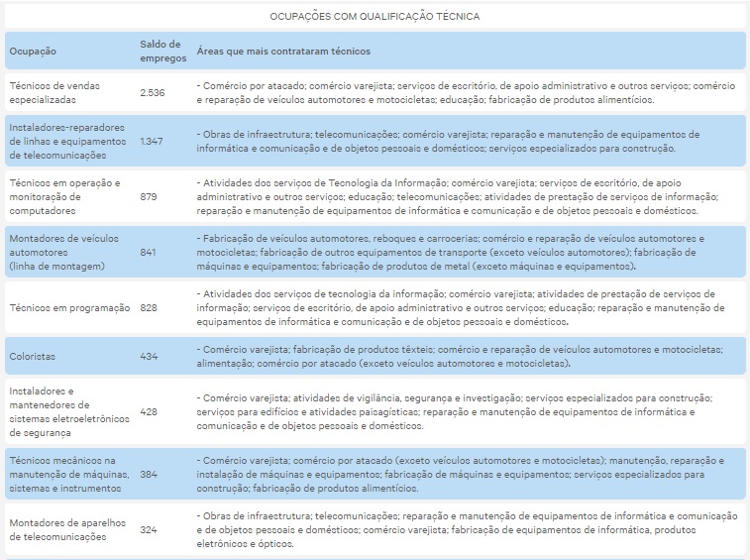This screenshot has width=750, height=560.
Task: Click the 'Ocupação' column header
Action: pos(33,52)
